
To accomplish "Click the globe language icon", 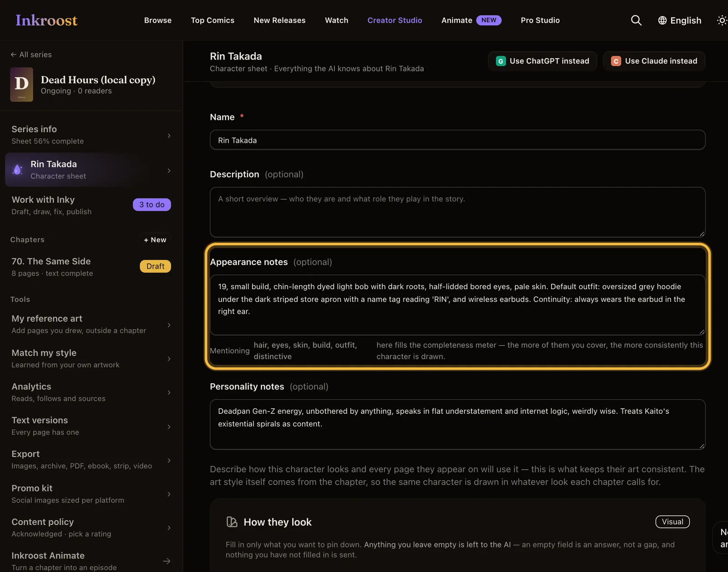I will coord(662,20).
